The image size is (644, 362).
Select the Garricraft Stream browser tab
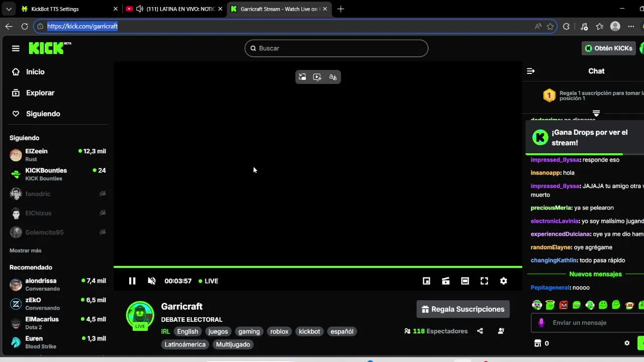pos(280,9)
